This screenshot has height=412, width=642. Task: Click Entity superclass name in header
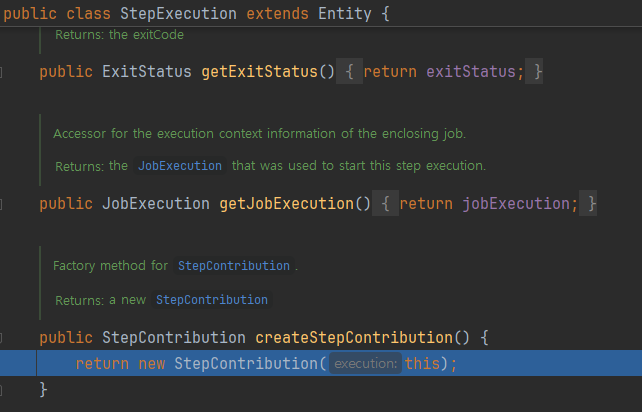(x=345, y=14)
